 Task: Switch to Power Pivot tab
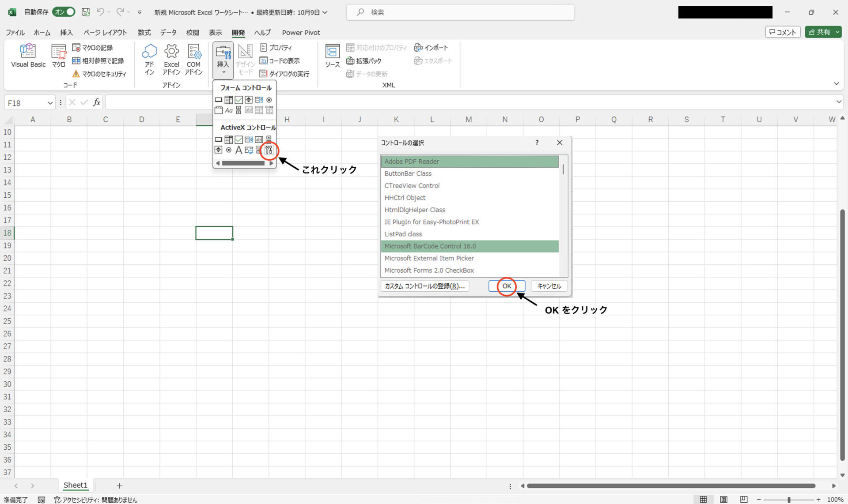[301, 33]
